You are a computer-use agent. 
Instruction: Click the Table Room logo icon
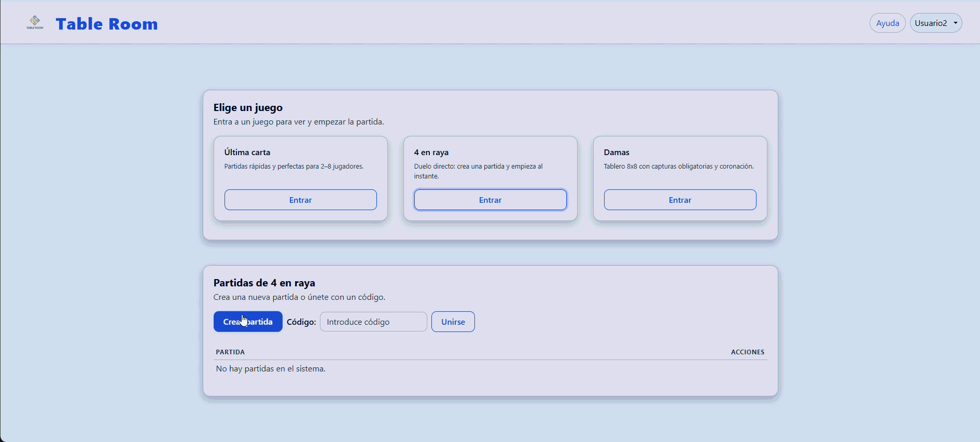point(35,22)
